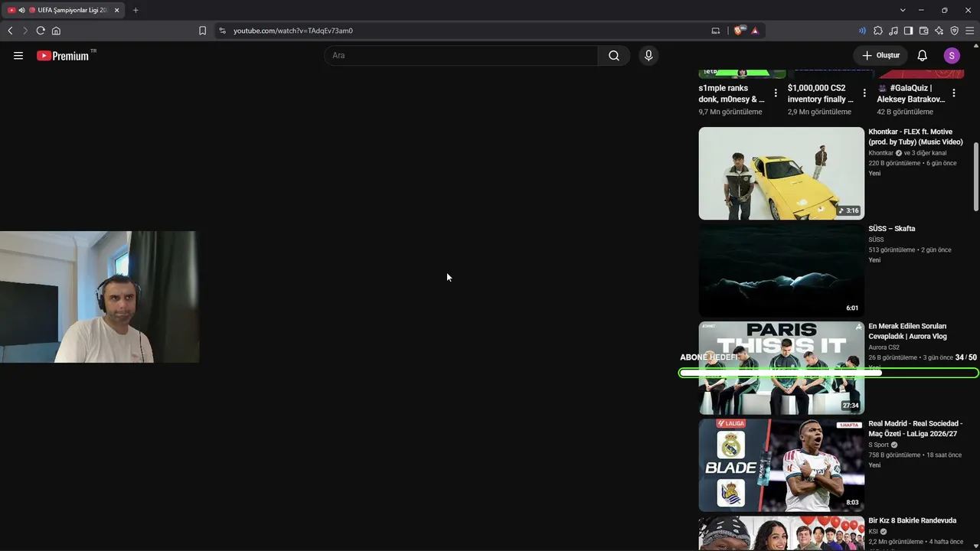Click the install app icon in address bar
The image size is (980, 551).
pyautogui.click(x=716, y=31)
